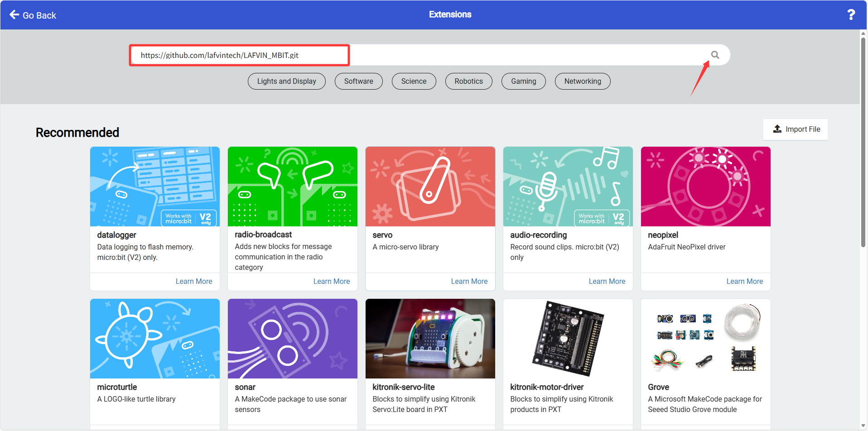
Task: Click 'A LOGO-like turtle library' description
Action: 136,399
